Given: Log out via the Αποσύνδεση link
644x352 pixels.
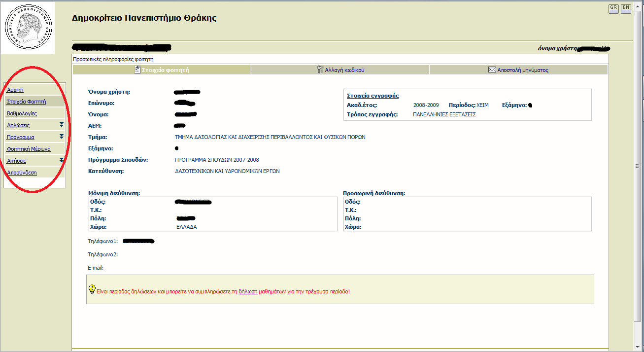Looking at the screenshot, I should [22, 173].
